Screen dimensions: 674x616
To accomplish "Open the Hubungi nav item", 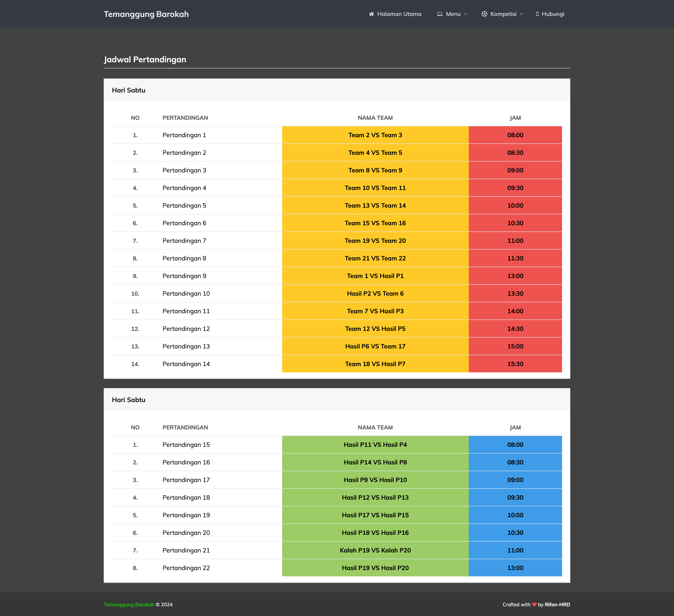I will [553, 14].
